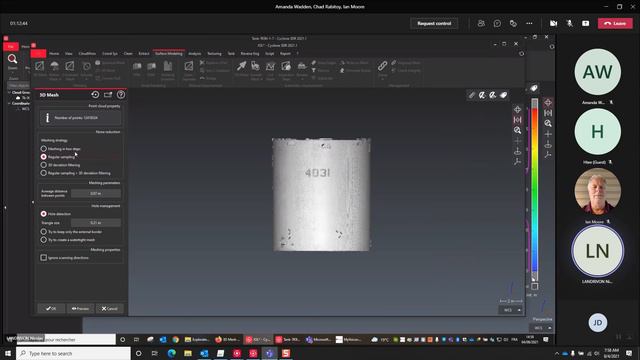Click the zoom magnifier in the outer right sidebar
The image size is (640, 360).
coord(548,123)
